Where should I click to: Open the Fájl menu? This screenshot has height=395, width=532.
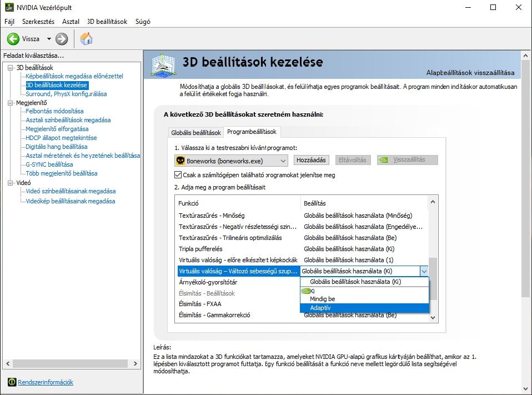pos(9,21)
